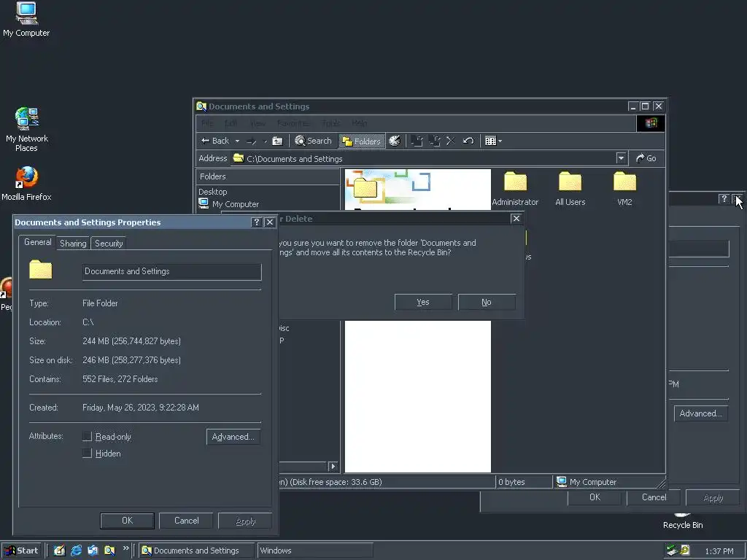Click the My Computer desktop icon
The width and height of the screenshot is (747, 560).
click(26, 20)
